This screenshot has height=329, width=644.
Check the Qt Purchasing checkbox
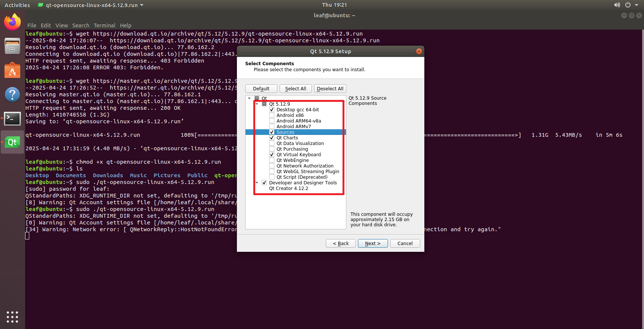pos(272,149)
